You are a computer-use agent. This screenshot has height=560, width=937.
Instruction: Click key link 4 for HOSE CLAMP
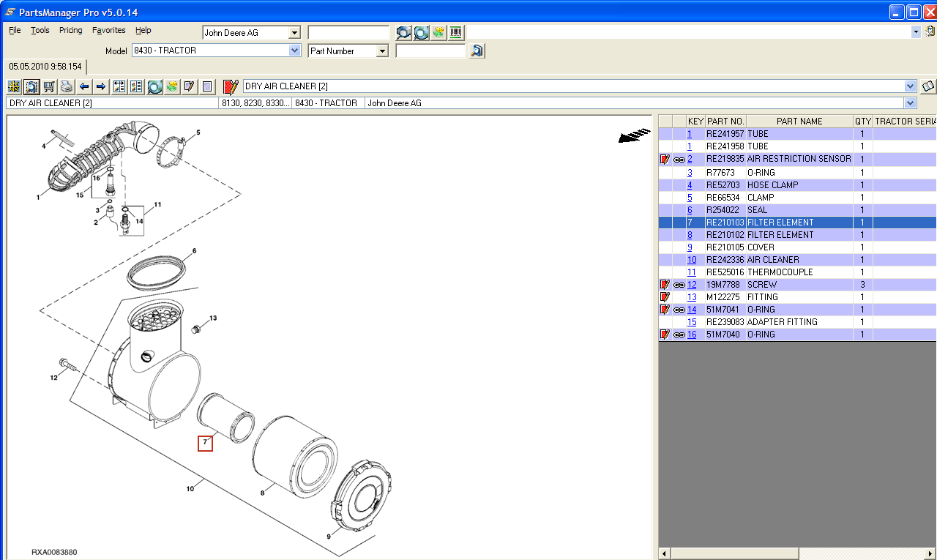690,185
